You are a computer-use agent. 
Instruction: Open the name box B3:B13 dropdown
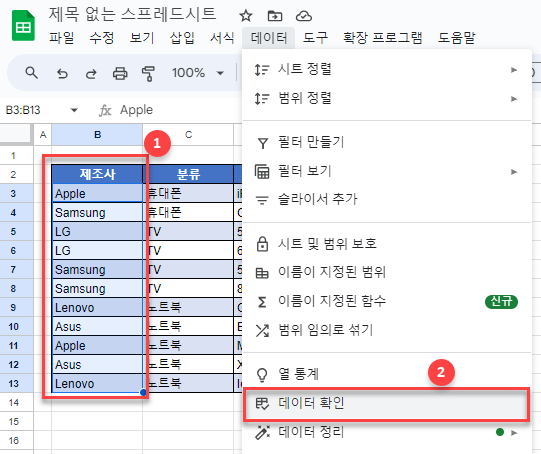point(74,110)
